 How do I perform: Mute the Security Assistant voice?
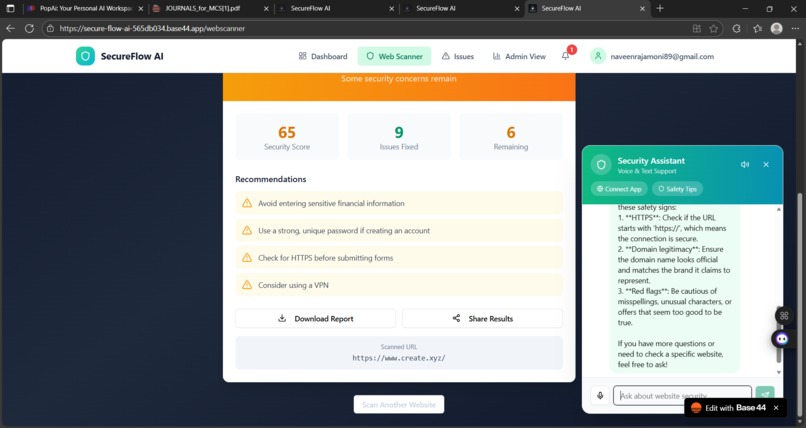tap(745, 164)
